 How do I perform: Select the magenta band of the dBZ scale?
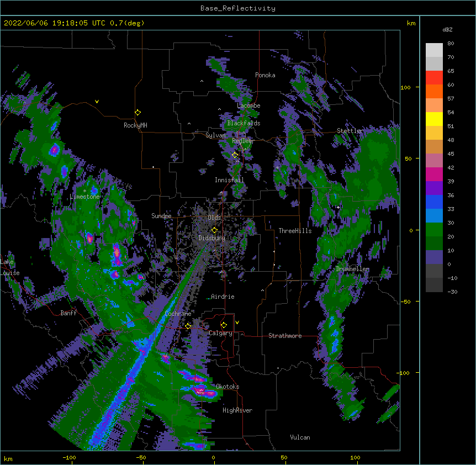[x=434, y=174]
